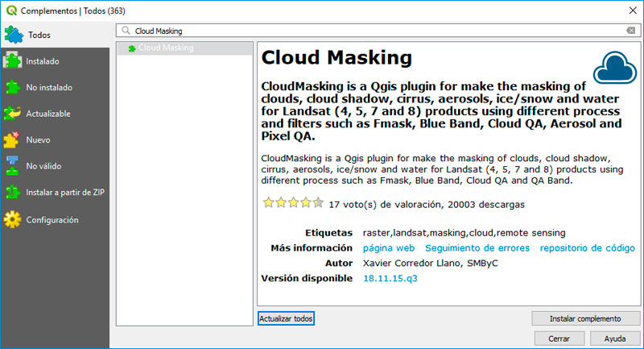Click the Cerrar button
The height and width of the screenshot is (349, 644).
[559, 339]
